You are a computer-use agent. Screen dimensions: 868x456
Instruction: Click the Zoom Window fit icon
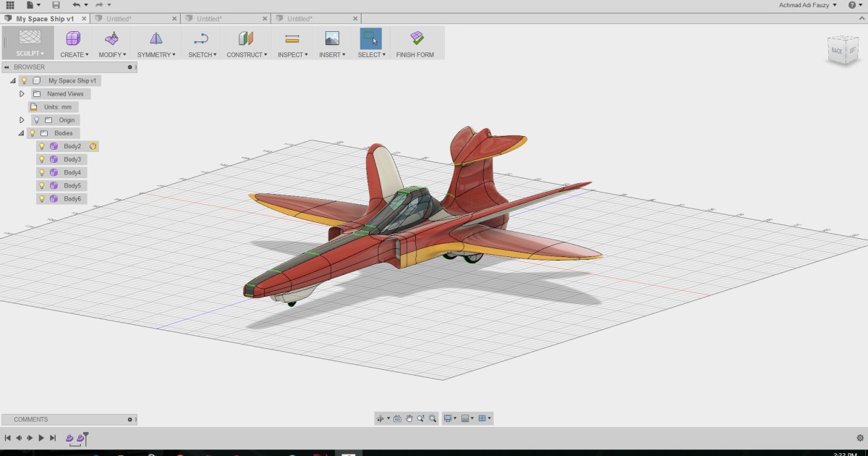433,418
